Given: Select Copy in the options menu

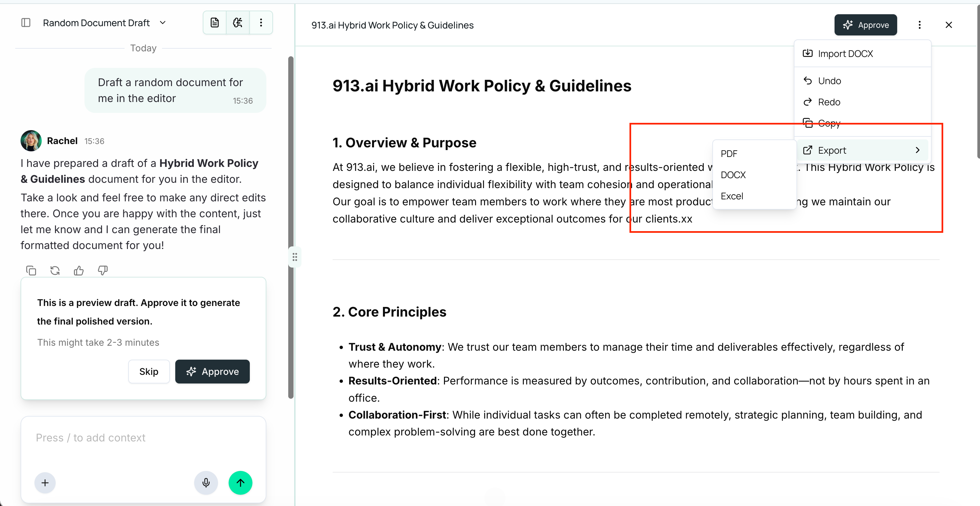Looking at the screenshot, I should pyautogui.click(x=862, y=123).
